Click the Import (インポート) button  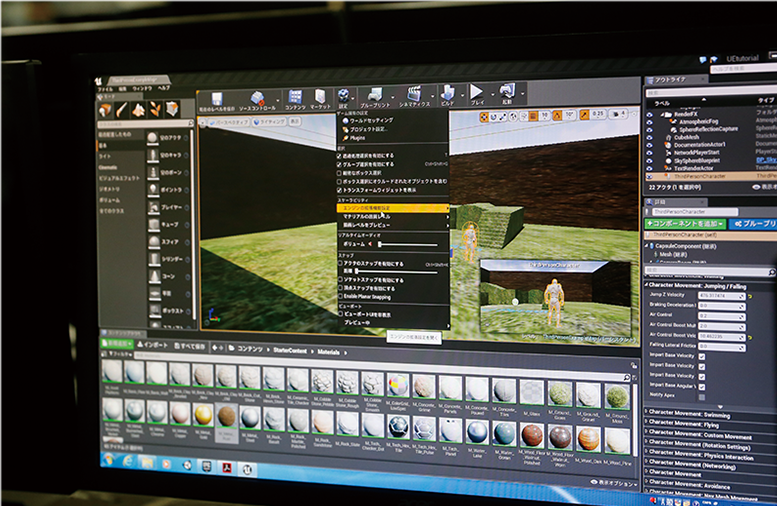coord(152,344)
